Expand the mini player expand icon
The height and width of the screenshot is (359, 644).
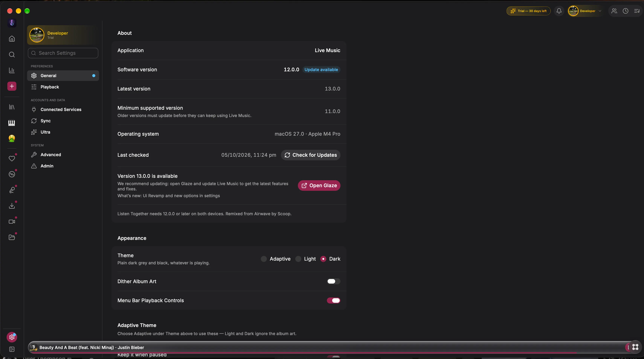[635, 347]
